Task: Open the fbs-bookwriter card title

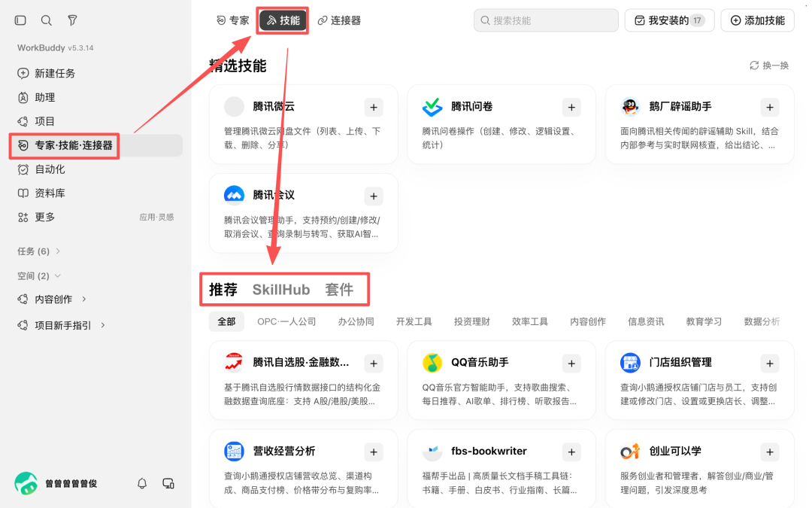Action: pyautogui.click(x=489, y=451)
